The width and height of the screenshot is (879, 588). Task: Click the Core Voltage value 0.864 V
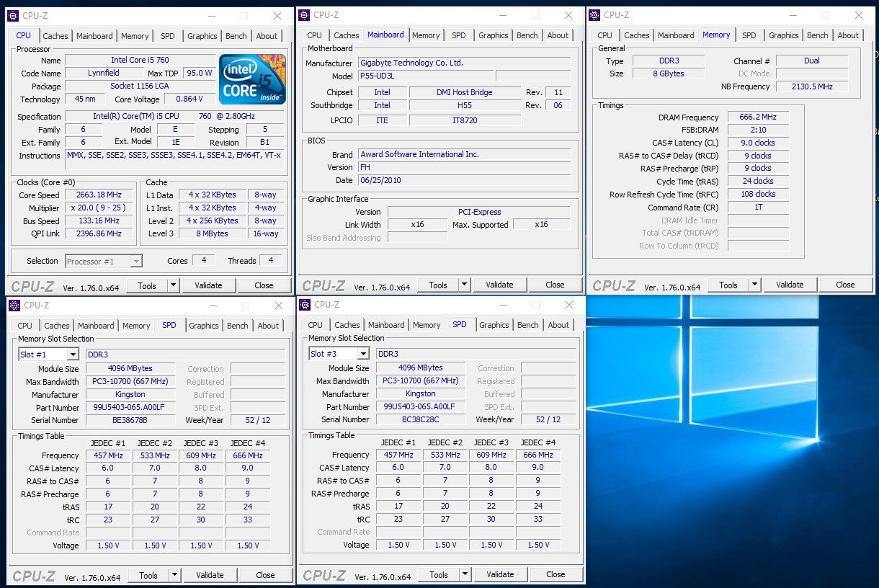189,99
